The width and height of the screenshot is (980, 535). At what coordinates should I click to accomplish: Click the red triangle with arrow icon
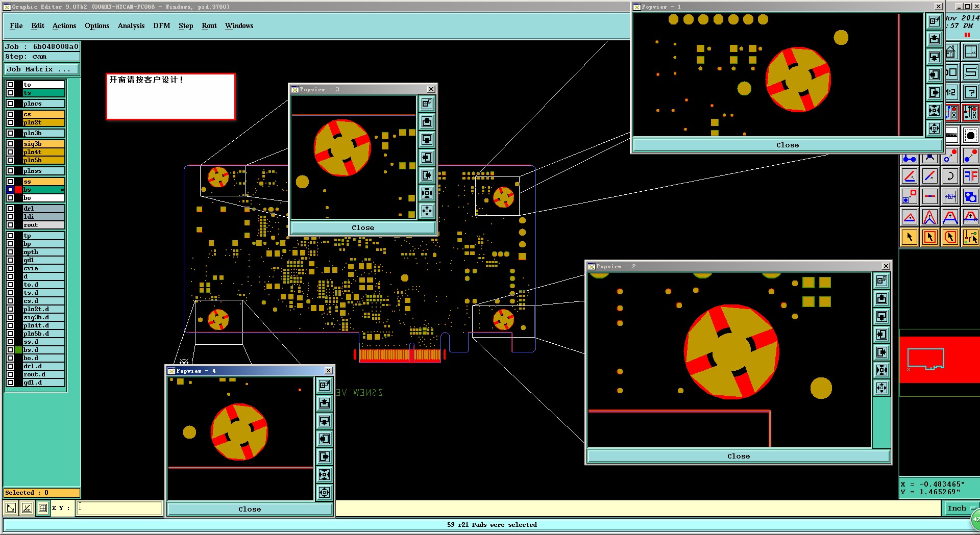[x=910, y=217]
